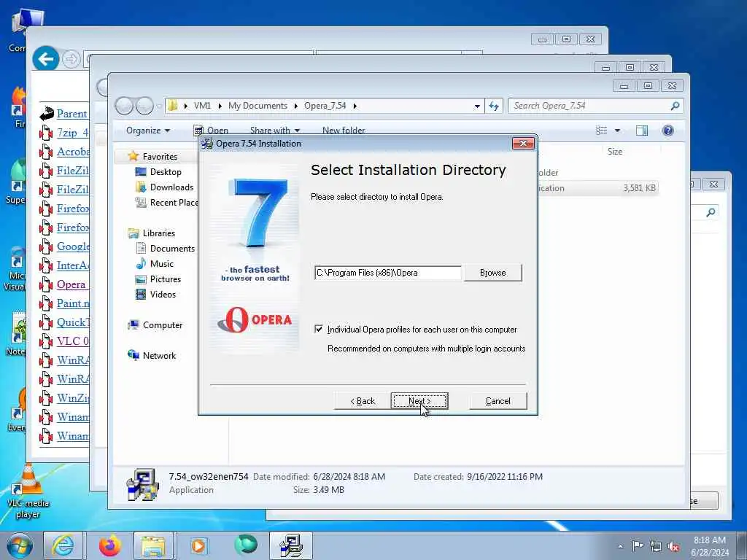Select Network in the navigation pane
Screen dimensions: 747x560
point(159,355)
